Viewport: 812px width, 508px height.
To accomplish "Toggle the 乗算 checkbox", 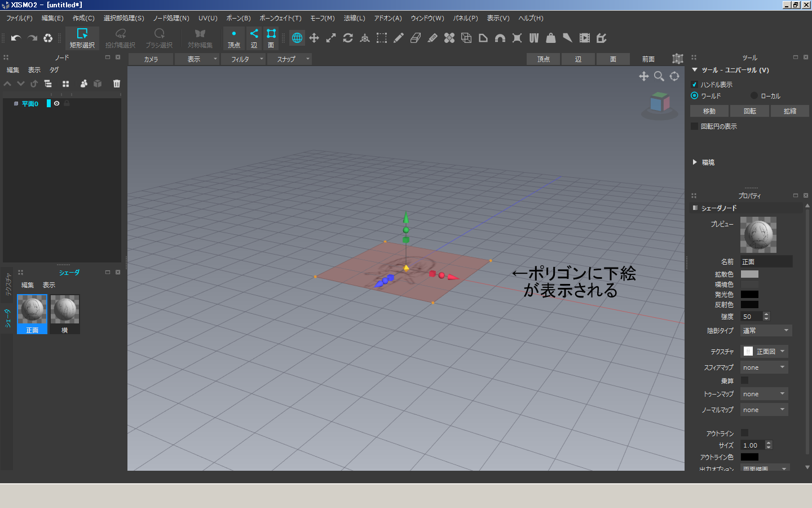I will pyautogui.click(x=744, y=380).
